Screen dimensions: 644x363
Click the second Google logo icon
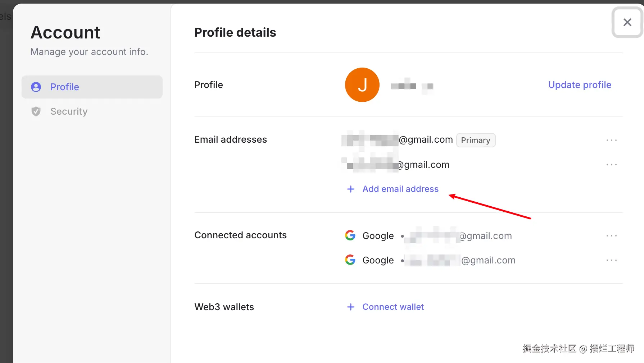point(350,260)
